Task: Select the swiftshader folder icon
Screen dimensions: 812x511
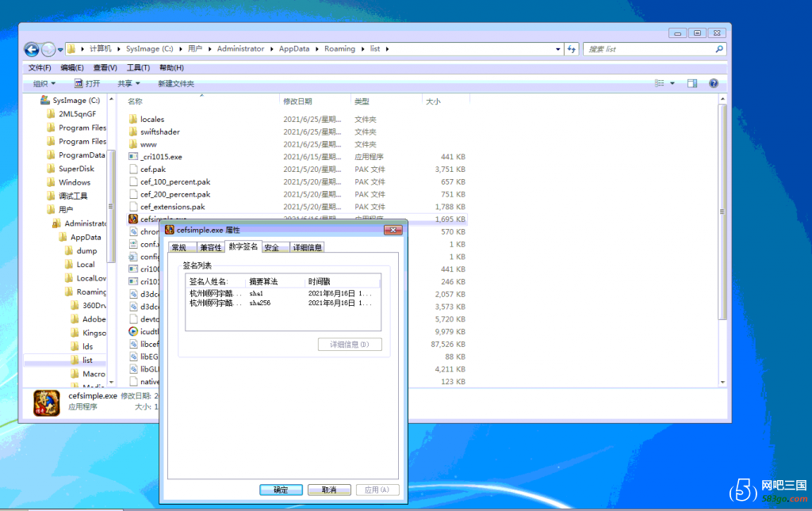Action: (x=133, y=132)
